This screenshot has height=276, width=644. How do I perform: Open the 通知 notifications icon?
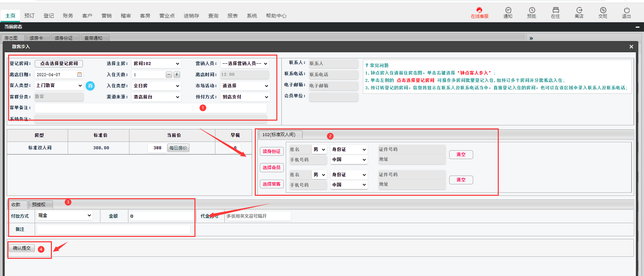508,13
